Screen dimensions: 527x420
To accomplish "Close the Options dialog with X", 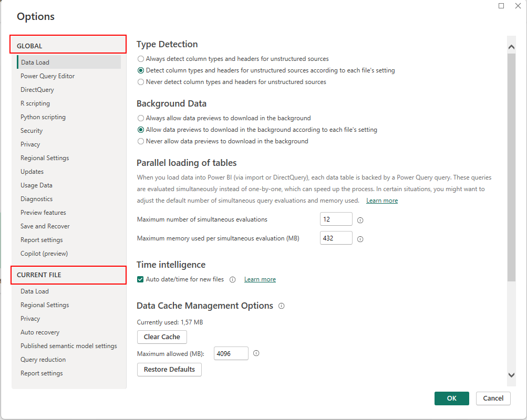I will [518, 6].
